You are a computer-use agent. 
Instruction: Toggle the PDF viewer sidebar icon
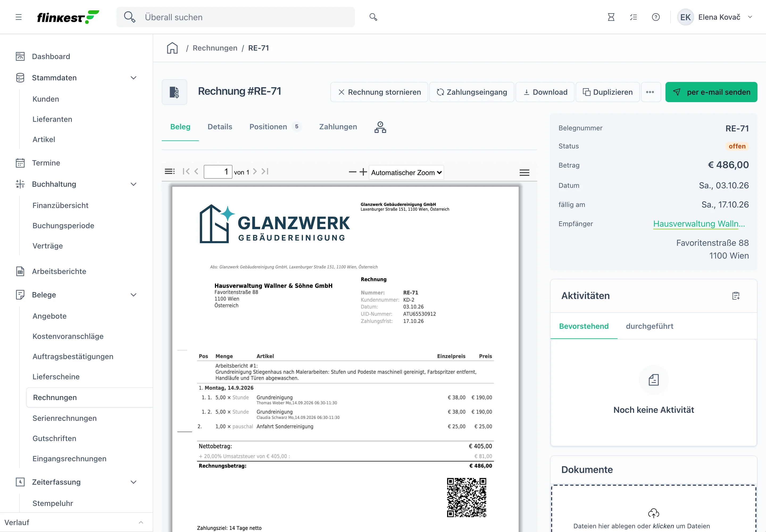pyautogui.click(x=170, y=171)
